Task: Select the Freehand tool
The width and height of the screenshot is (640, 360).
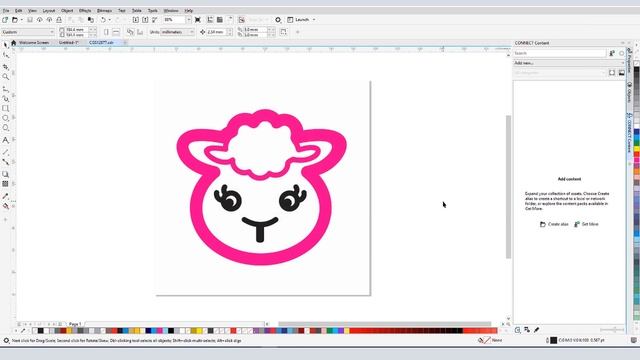Action: coord(5,89)
